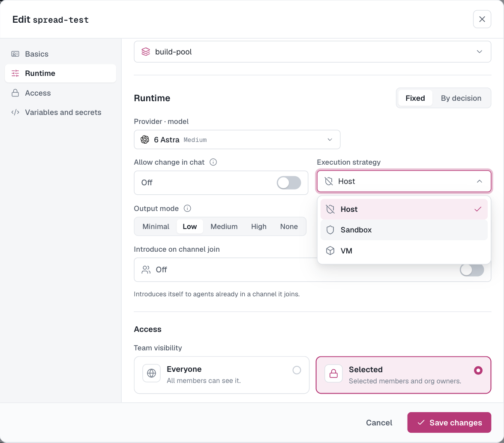504x443 pixels.
Task: Set Output mode to None
Action: [x=289, y=226]
